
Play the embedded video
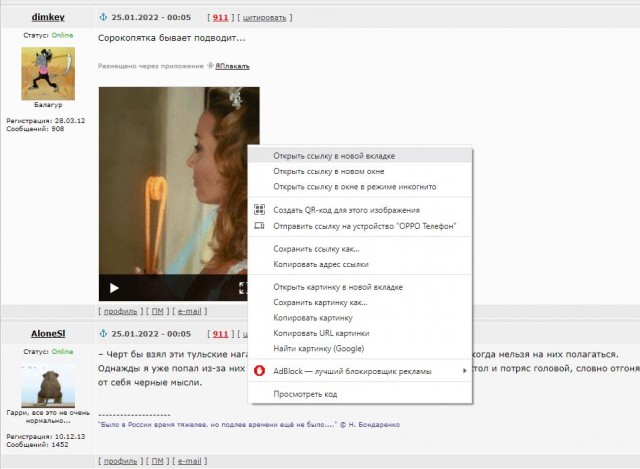(114, 288)
